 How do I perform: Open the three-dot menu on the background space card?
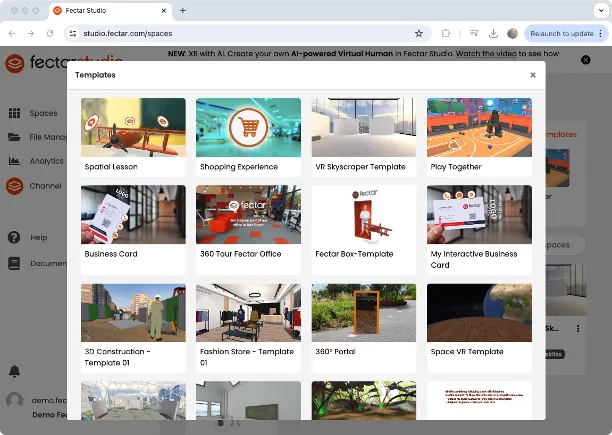[x=578, y=328]
